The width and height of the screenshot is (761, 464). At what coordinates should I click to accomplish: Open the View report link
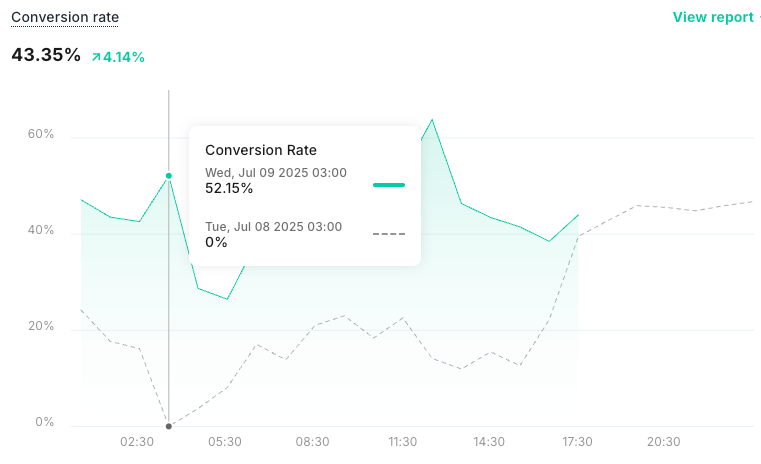click(x=714, y=17)
